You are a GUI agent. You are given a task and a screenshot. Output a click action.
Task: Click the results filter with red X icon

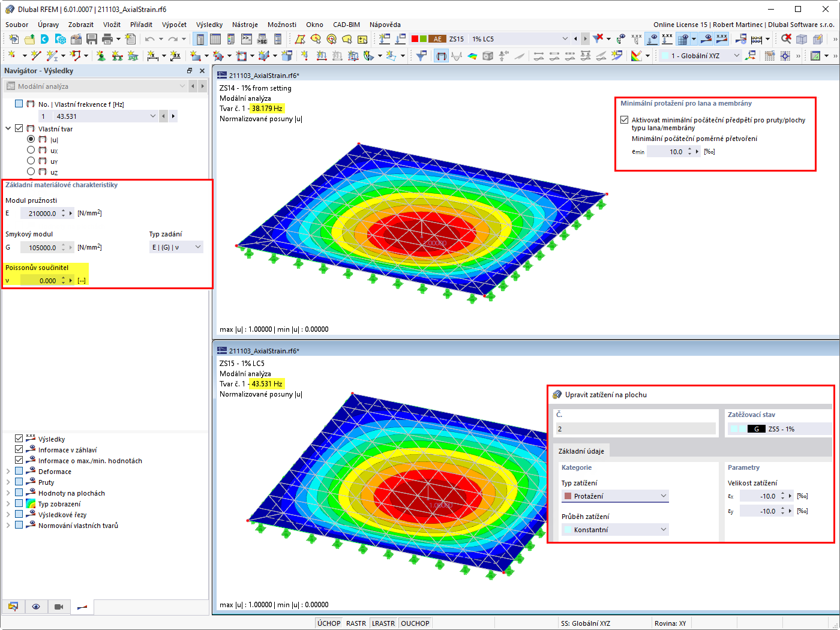click(598, 39)
